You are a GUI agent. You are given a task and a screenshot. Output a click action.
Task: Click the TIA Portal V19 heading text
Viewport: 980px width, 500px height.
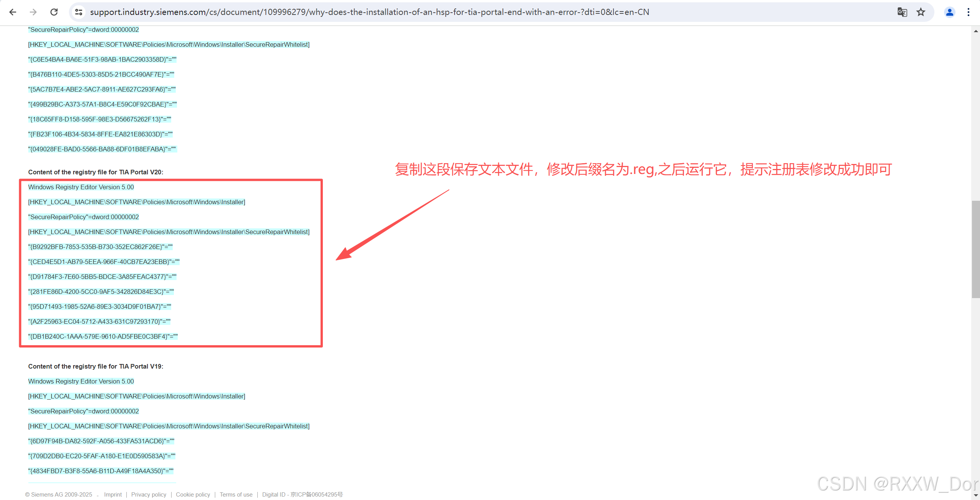click(x=95, y=366)
